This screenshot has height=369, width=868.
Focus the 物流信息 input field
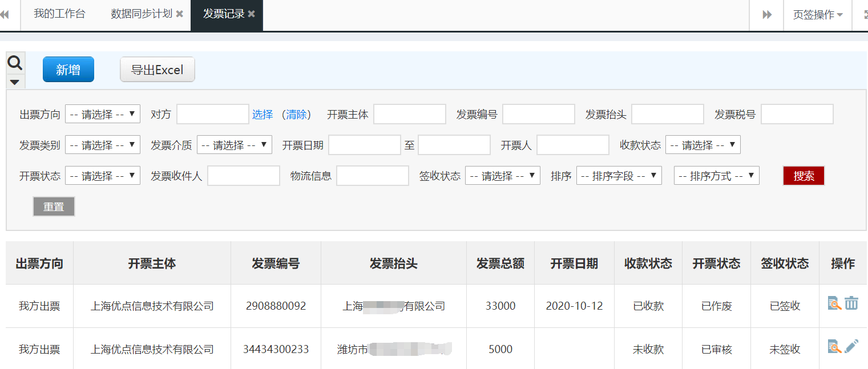pos(373,176)
